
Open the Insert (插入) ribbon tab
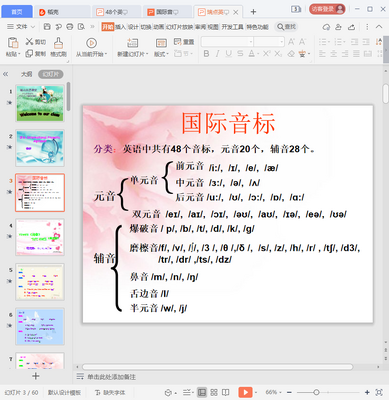[120, 27]
